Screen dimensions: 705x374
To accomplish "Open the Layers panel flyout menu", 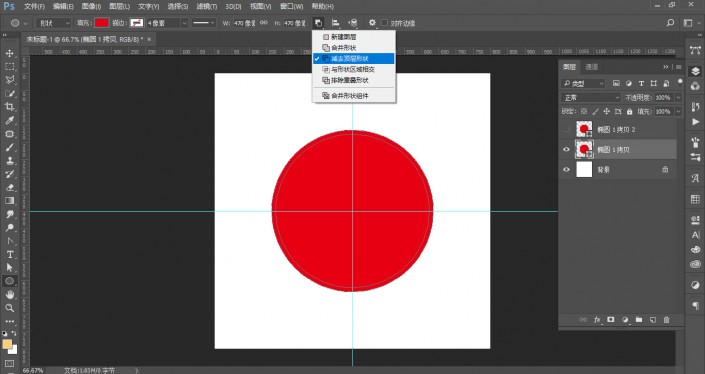I will [678, 67].
